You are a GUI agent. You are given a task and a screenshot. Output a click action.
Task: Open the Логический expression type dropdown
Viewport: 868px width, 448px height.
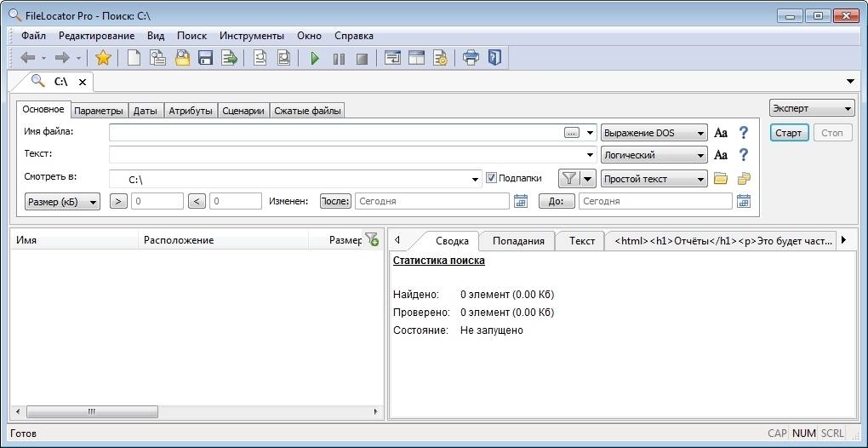pos(654,156)
